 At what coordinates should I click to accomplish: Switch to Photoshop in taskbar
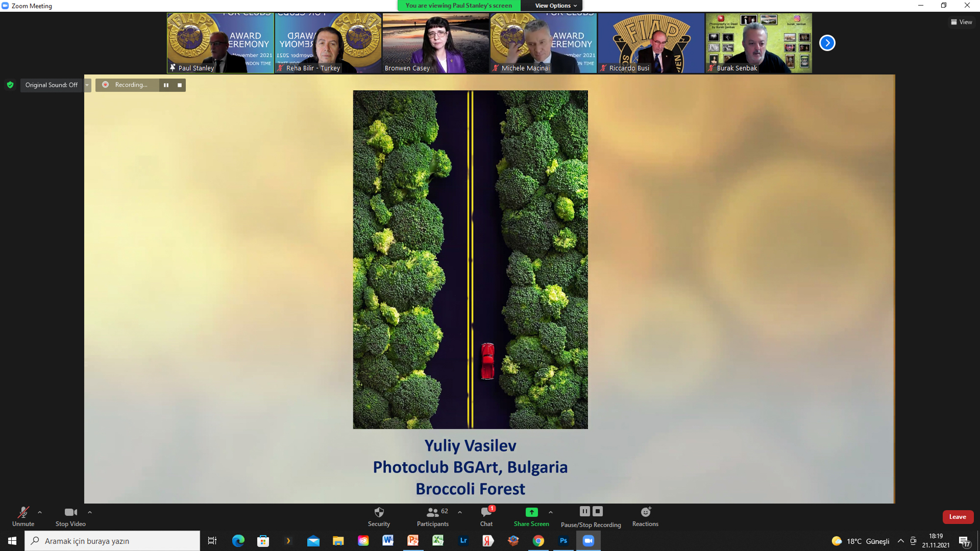point(563,541)
